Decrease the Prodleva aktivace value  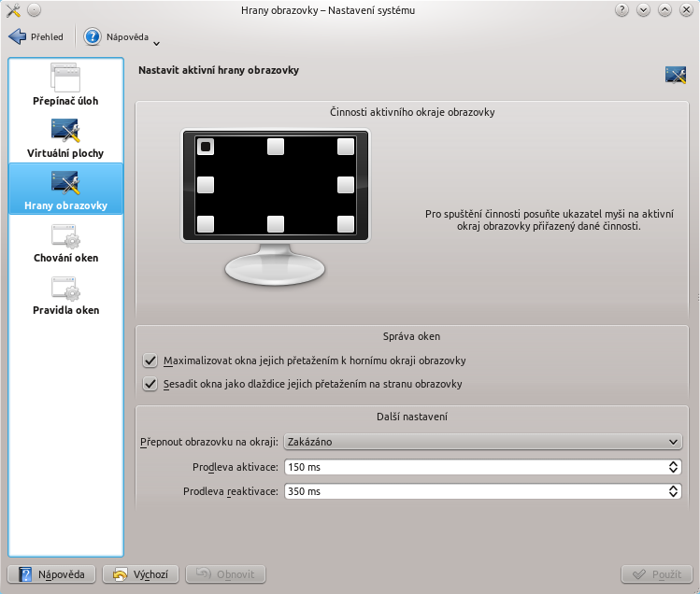pos(673,471)
